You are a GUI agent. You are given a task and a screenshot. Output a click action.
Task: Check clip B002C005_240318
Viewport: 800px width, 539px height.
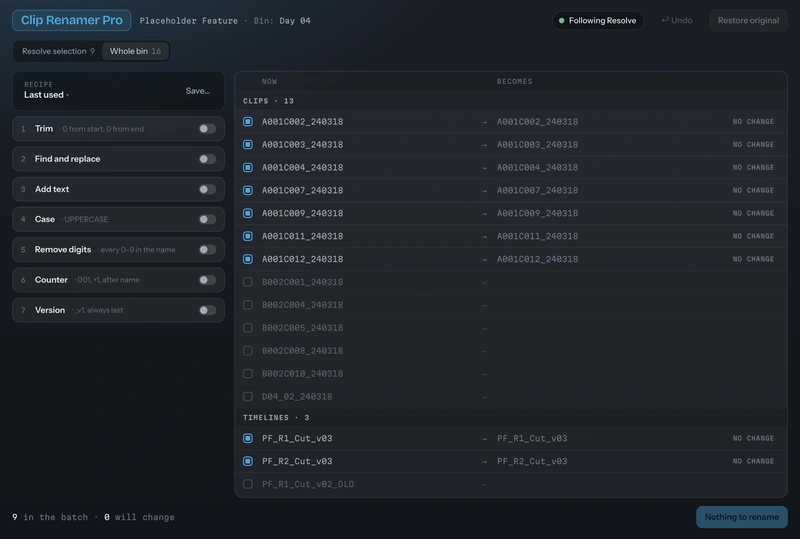click(248, 328)
